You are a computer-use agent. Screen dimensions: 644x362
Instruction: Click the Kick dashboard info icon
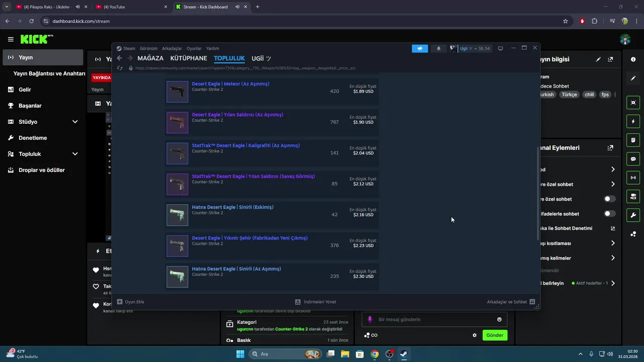(x=633, y=59)
